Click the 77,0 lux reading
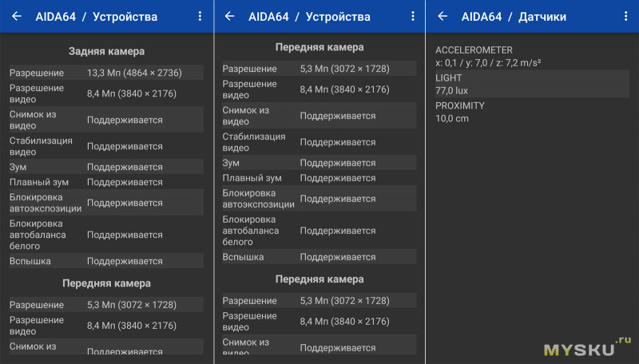This screenshot has height=364, width=639. 451,90
